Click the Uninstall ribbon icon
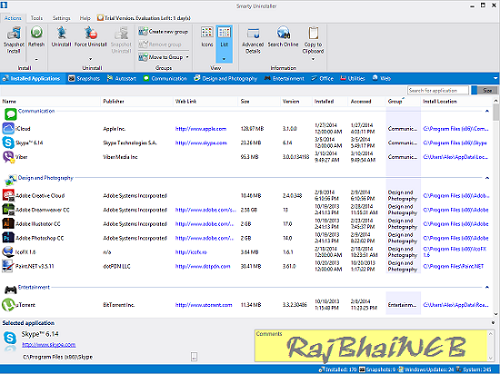 pyautogui.click(x=61, y=33)
